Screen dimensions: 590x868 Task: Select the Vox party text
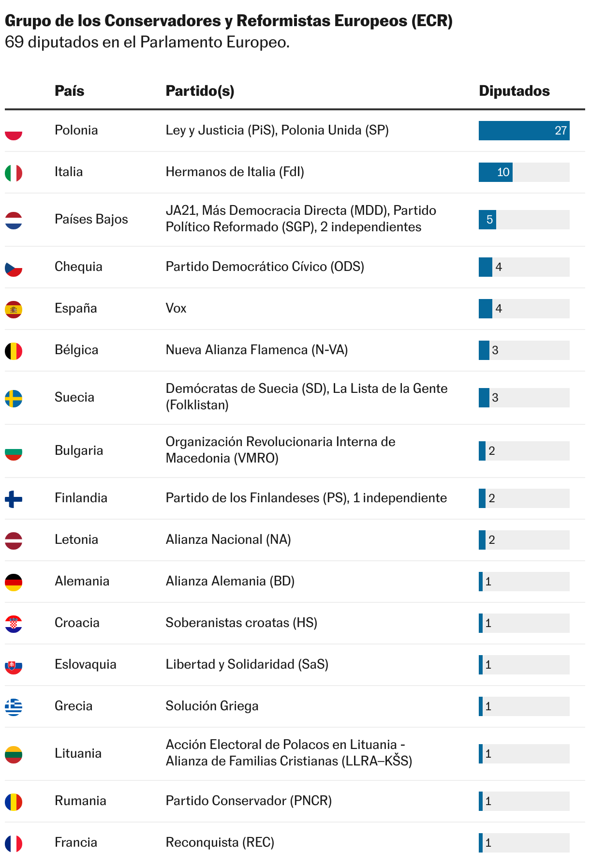tap(176, 308)
